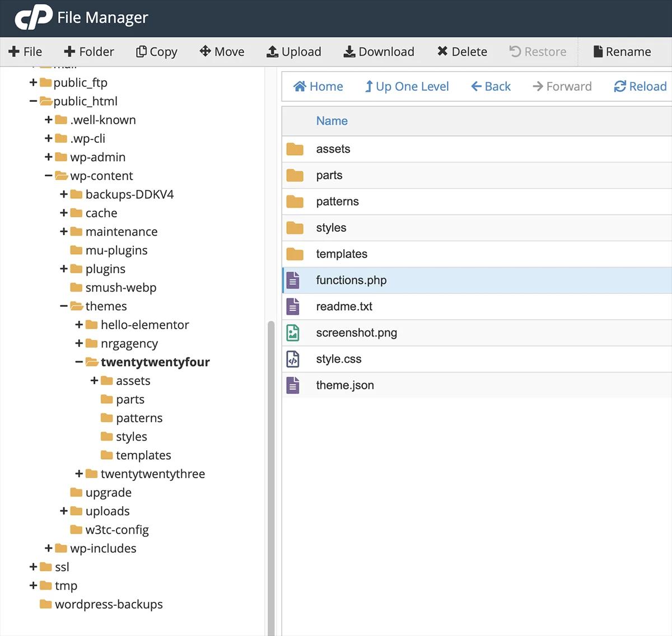
Task: Select the templates folder icon in file list
Action: tap(295, 254)
